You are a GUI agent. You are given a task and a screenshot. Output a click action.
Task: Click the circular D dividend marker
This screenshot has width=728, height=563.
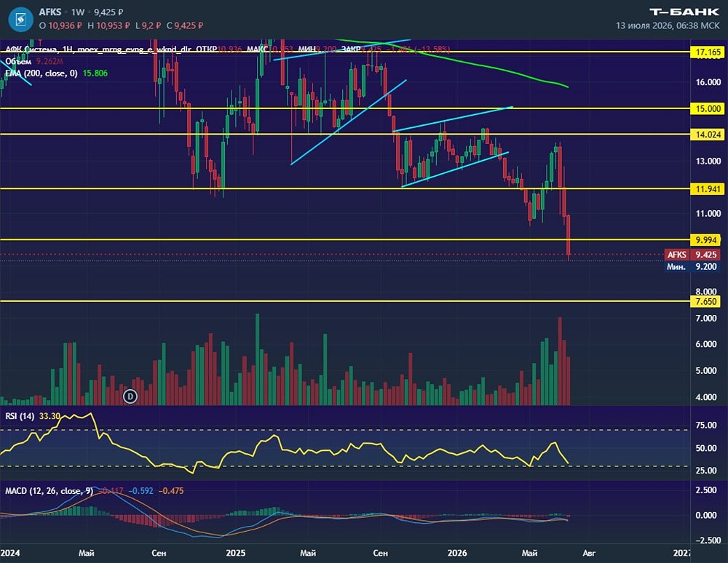point(130,396)
